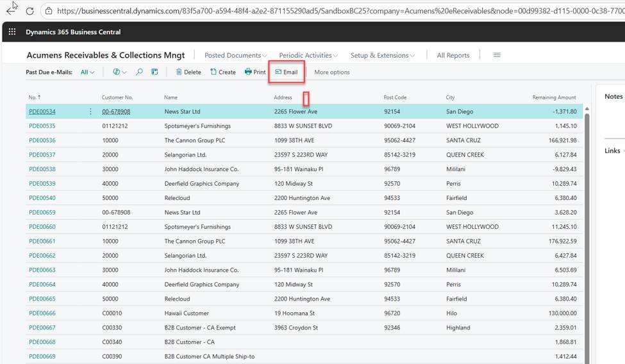Open record PDE00662
The height and width of the screenshot is (364, 625).
click(x=42, y=256)
